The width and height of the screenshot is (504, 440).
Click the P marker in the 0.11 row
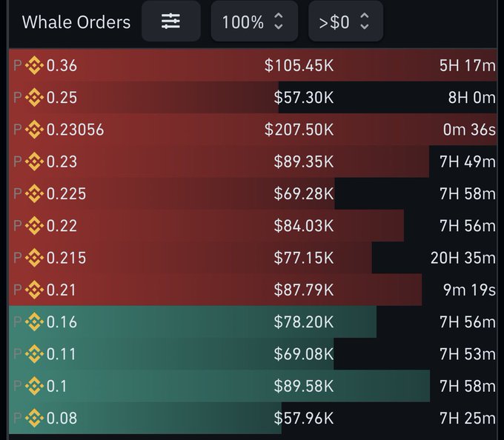(17, 354)
